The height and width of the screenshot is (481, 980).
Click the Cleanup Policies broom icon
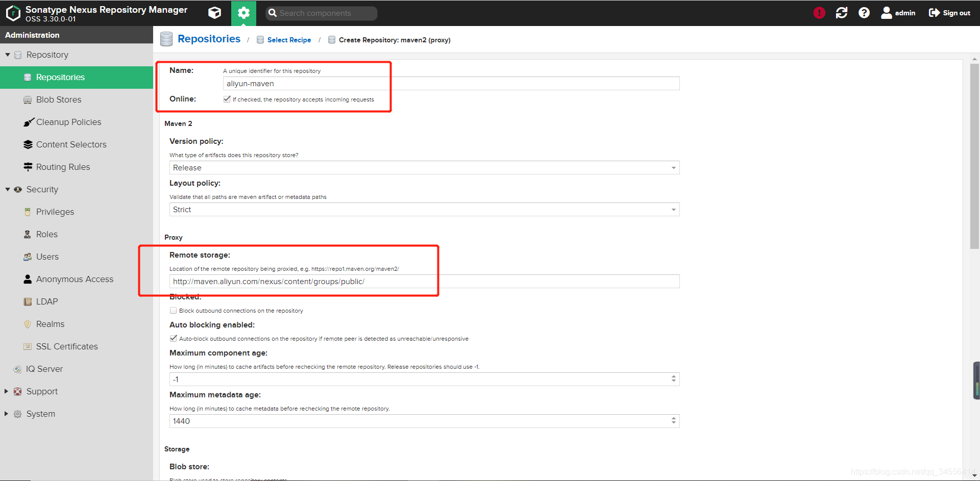(x=29, y=122)
